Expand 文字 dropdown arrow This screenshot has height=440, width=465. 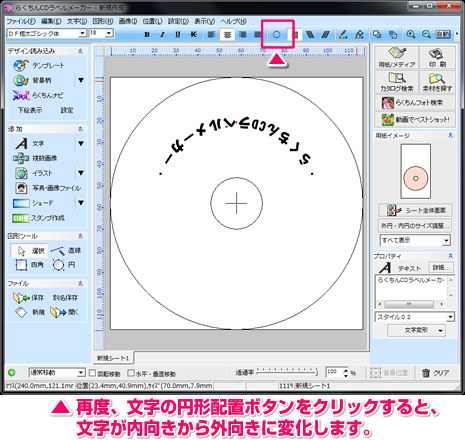point(81,144)
